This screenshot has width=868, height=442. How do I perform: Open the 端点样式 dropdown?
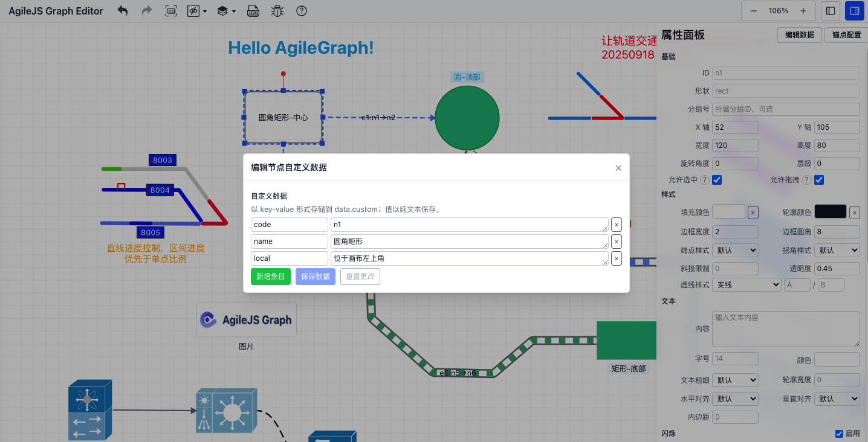coord(735,250)
